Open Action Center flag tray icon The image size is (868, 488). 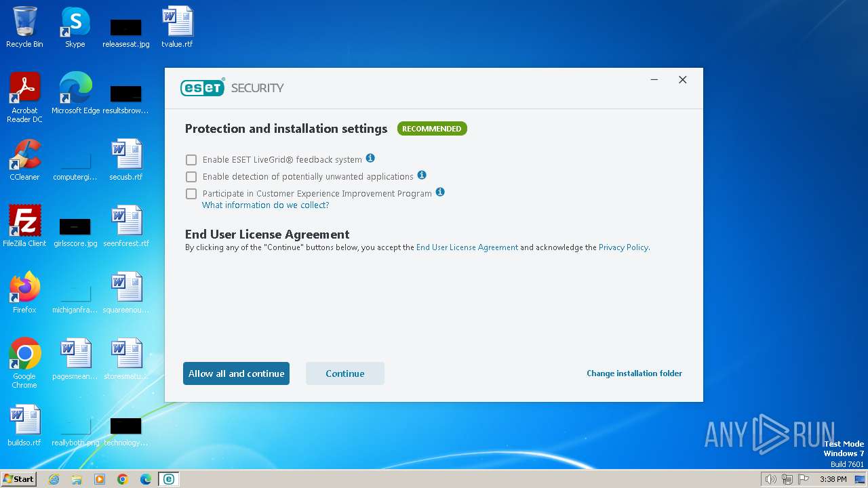pos(804,479)
